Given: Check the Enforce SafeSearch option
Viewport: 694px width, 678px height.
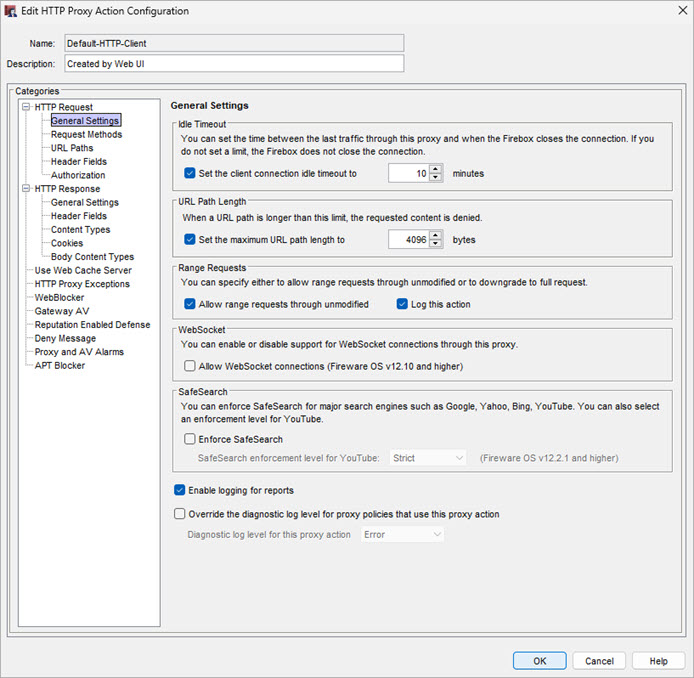Looking at the screenshot, I should (190, 439).
